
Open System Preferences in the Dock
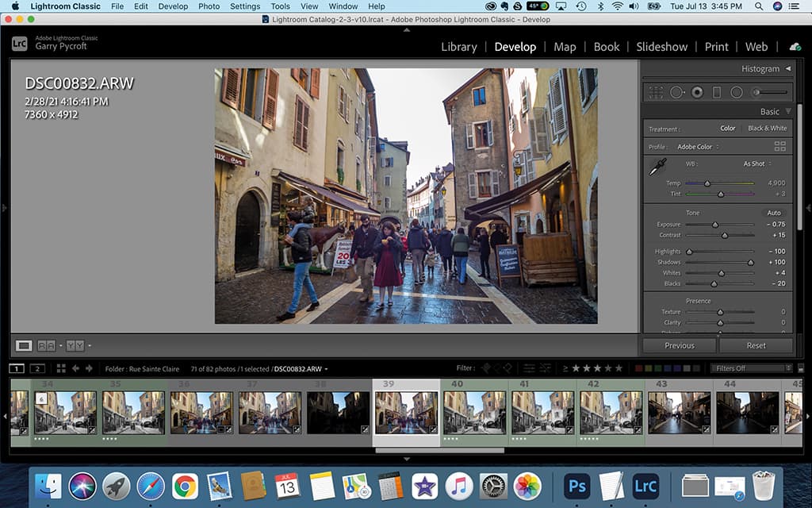pyautogui.click(x=493, y=487)
